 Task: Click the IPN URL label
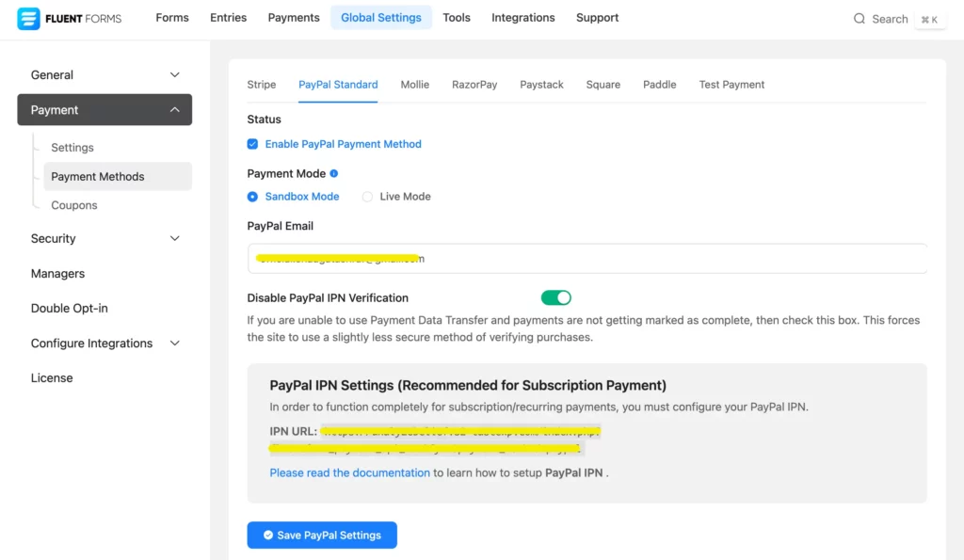point(294,431)
